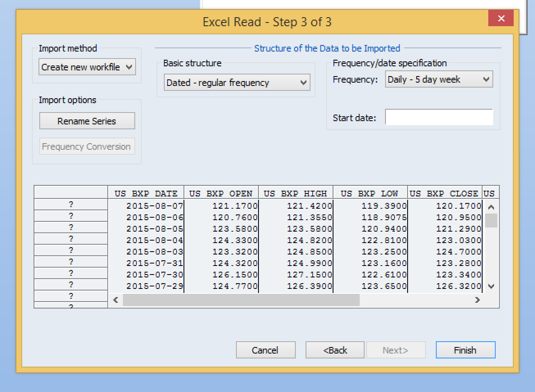Screen dimensions: 535x392
Task: Select the US_BXP_HIGH column header
Action: click(295, 193)
